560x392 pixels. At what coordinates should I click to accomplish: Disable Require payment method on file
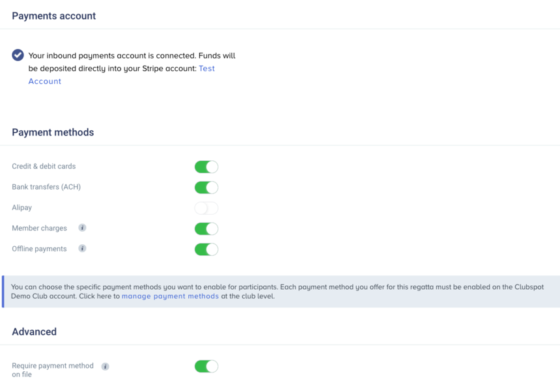coord(206,367)
